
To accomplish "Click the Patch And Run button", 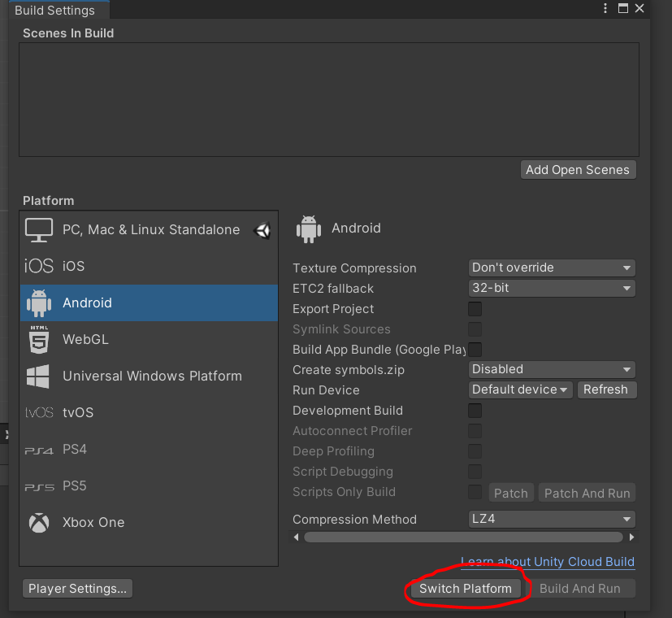I will click(x=587, y=494).
